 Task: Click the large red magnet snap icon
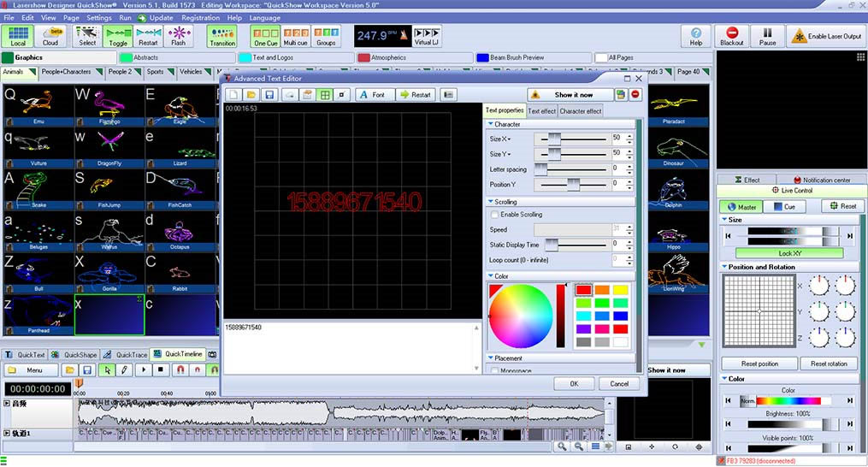click(x=180, y=369)
